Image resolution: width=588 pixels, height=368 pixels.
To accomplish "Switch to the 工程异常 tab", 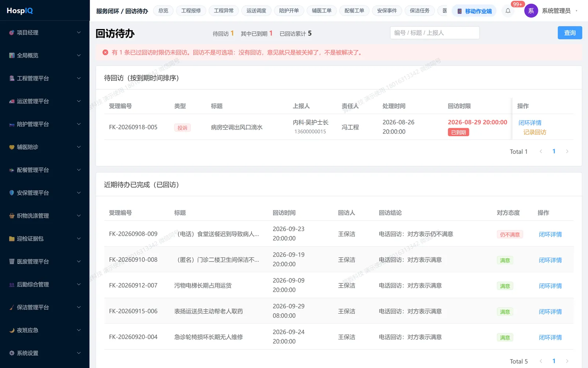I will [x=224, y=11].
